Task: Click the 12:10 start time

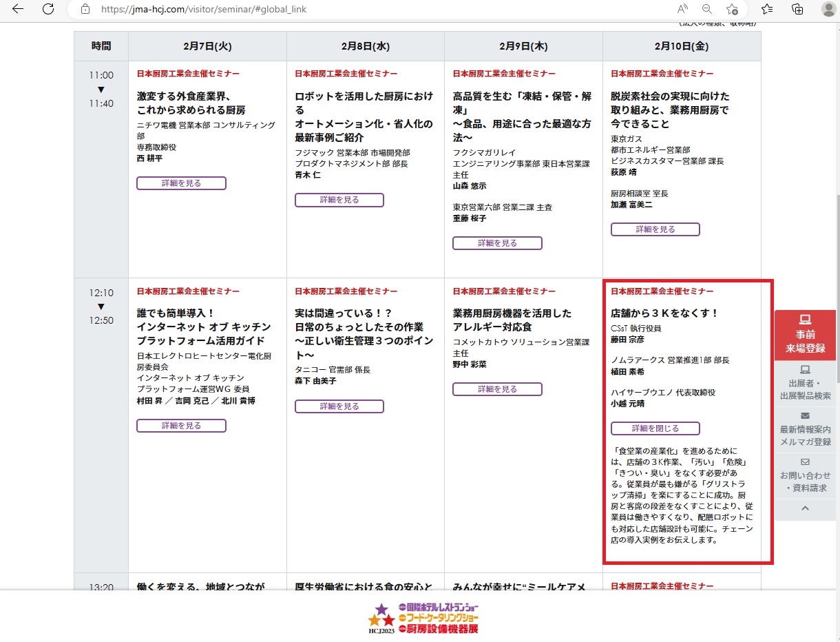Action: pyautogui.click(x=101, y=293)
